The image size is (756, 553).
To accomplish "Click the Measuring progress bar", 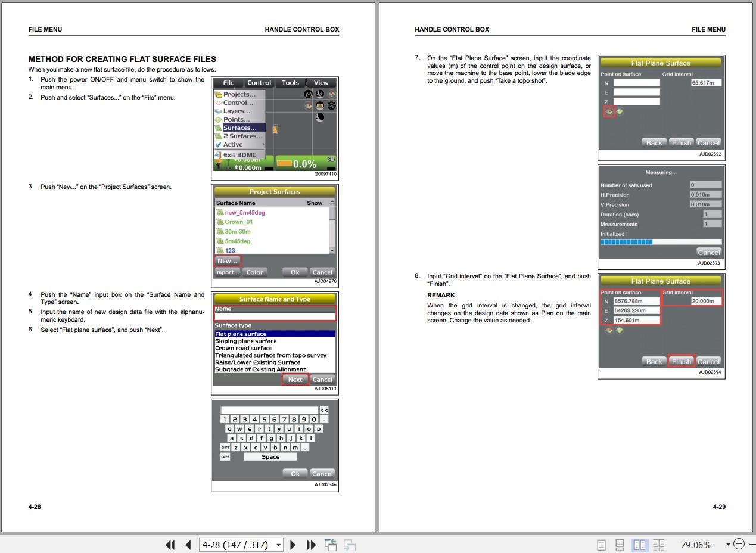I will [661, 242].
